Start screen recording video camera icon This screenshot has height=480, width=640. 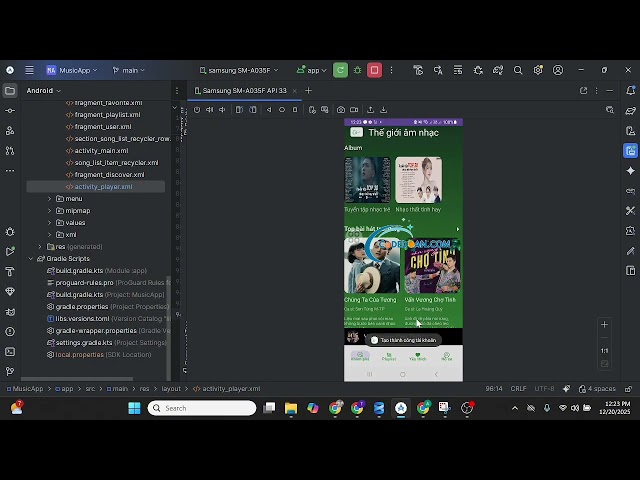pos(354,110)
